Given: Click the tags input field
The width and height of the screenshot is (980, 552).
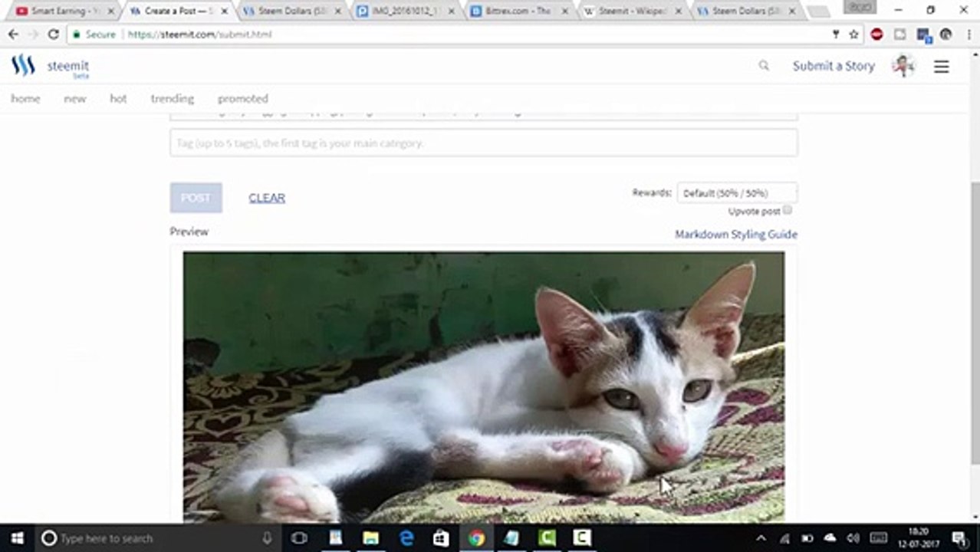Looking at the screenshot, I should click(484, 143).
